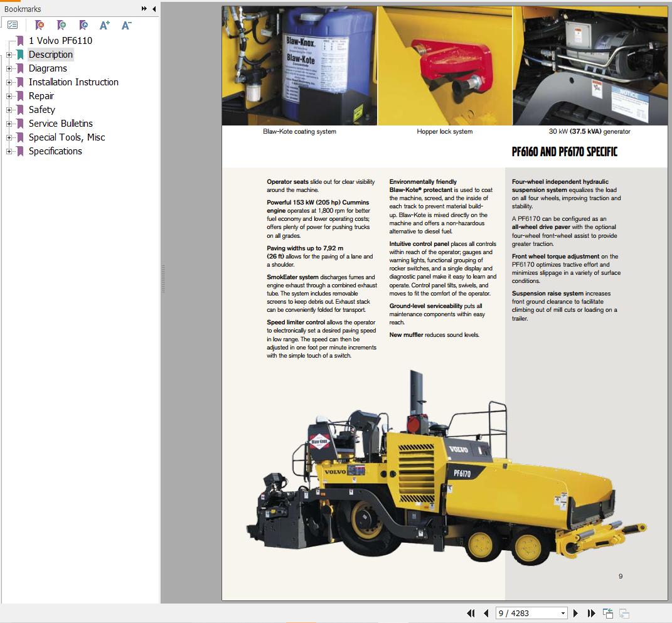Click the 'Suspension raise system' paragraph heading
672x623 pixels.
(547, 294)
